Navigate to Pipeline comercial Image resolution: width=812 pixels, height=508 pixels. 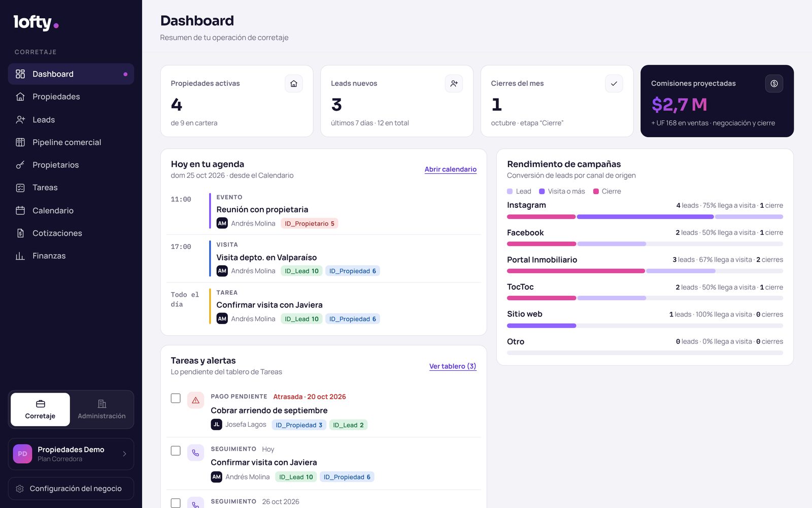click(71, 142)
